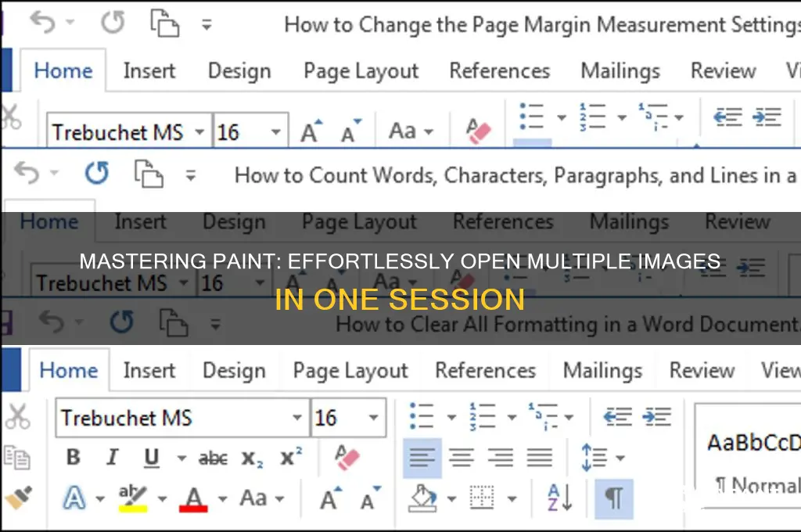Click Shrink Font in the bottom window ribbon

pyautogui.click(x=370, y=498)
